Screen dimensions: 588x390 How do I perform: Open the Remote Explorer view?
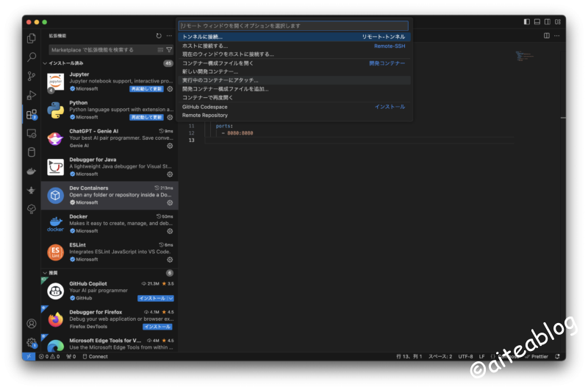(x=32, y=133)
